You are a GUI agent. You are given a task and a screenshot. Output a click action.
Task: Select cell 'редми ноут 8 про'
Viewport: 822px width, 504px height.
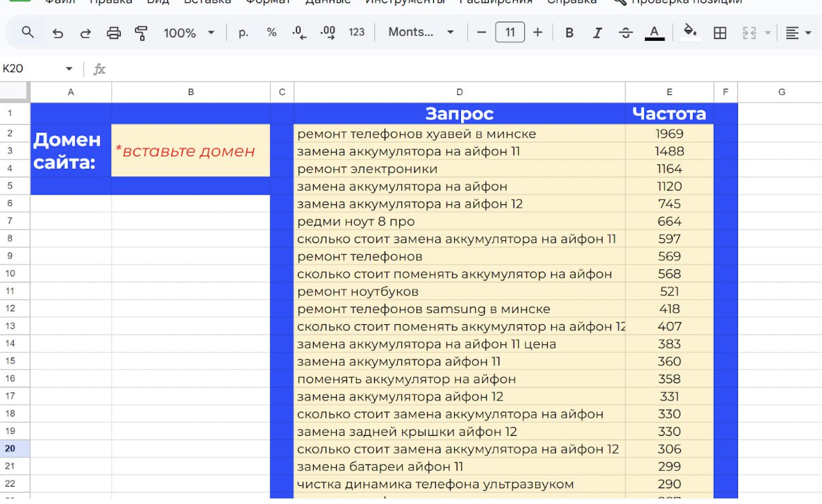tap(459, 221)
